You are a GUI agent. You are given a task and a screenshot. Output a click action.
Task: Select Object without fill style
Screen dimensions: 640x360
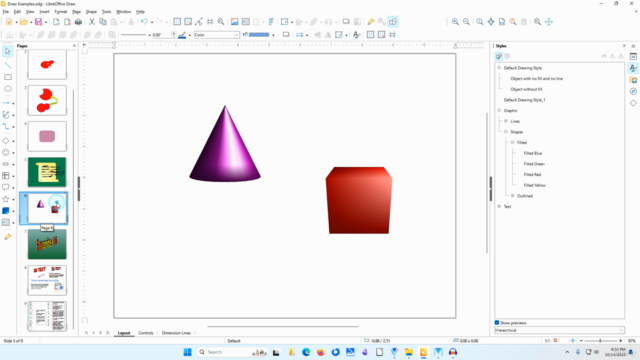526,89
